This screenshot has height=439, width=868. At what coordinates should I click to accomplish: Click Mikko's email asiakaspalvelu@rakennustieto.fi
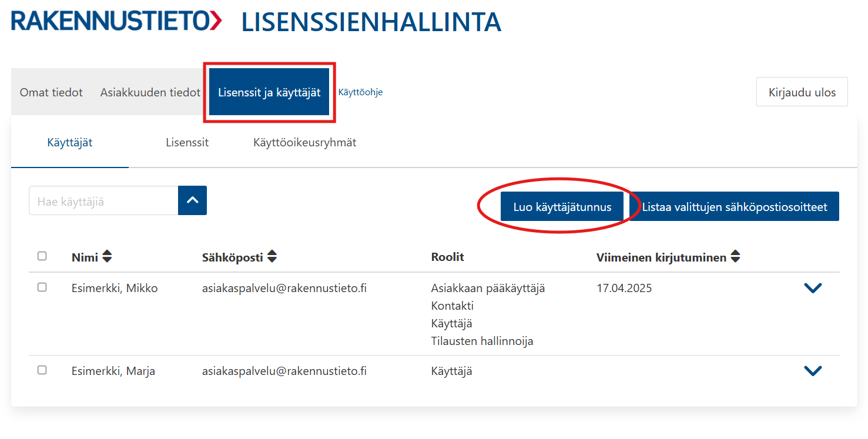(284, 289)
